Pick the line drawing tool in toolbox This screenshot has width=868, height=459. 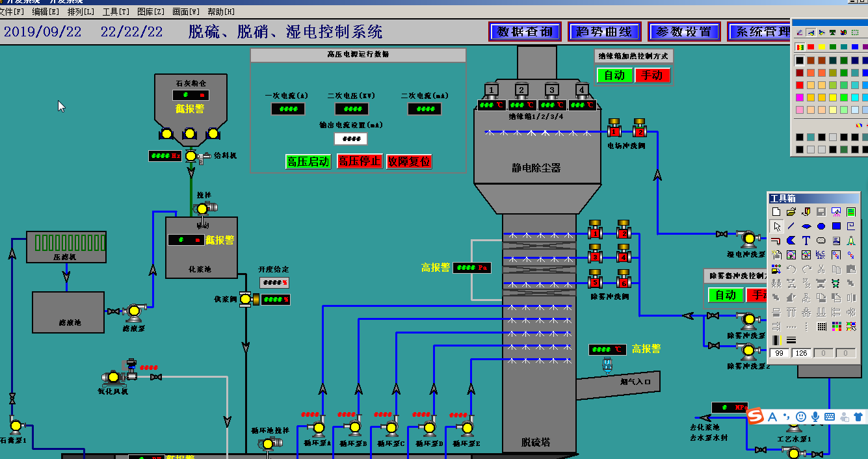[791, 226]
